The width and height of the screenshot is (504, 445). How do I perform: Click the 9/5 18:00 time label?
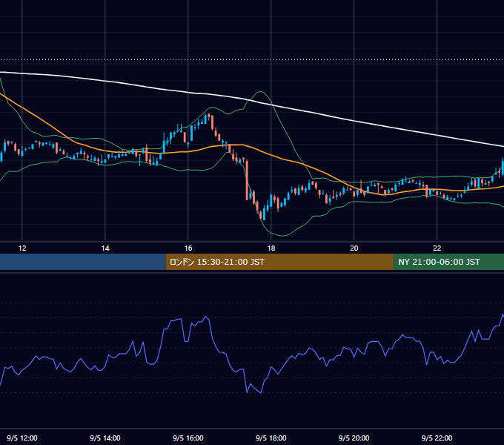coord(271,438)
